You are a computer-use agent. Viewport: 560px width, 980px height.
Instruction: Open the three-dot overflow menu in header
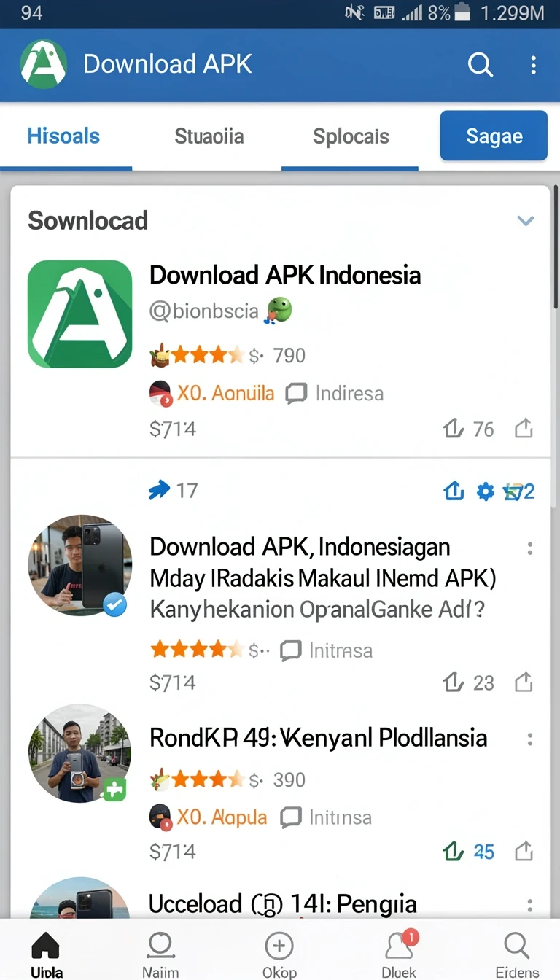(x=534, y=65)
